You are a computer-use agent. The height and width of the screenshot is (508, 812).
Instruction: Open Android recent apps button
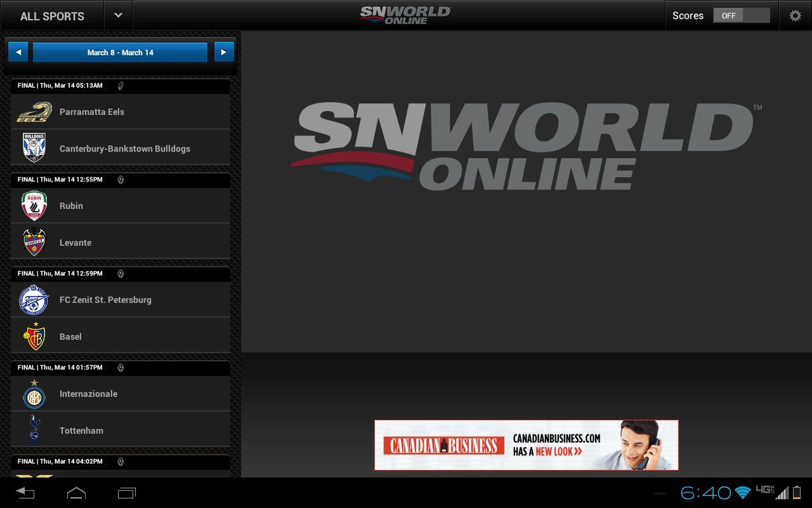(x=127, y=493)
